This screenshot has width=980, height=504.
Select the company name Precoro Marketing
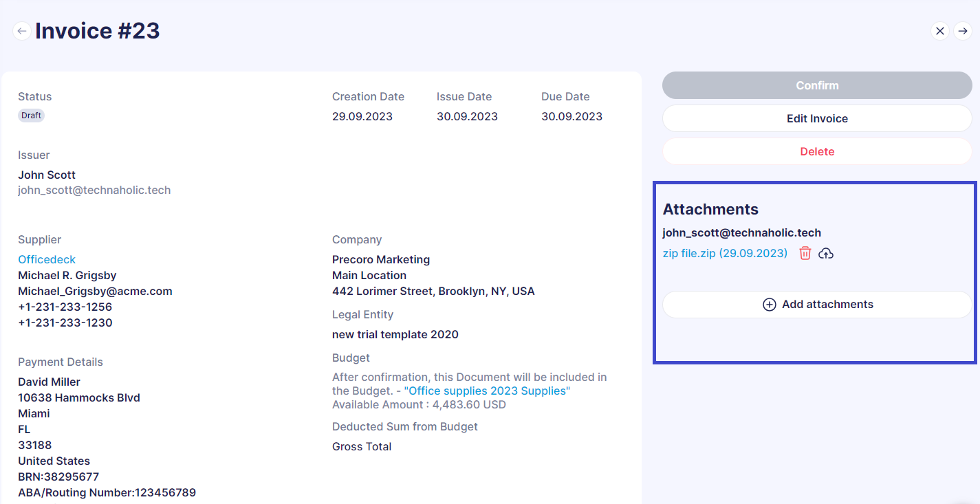[381, 259]
